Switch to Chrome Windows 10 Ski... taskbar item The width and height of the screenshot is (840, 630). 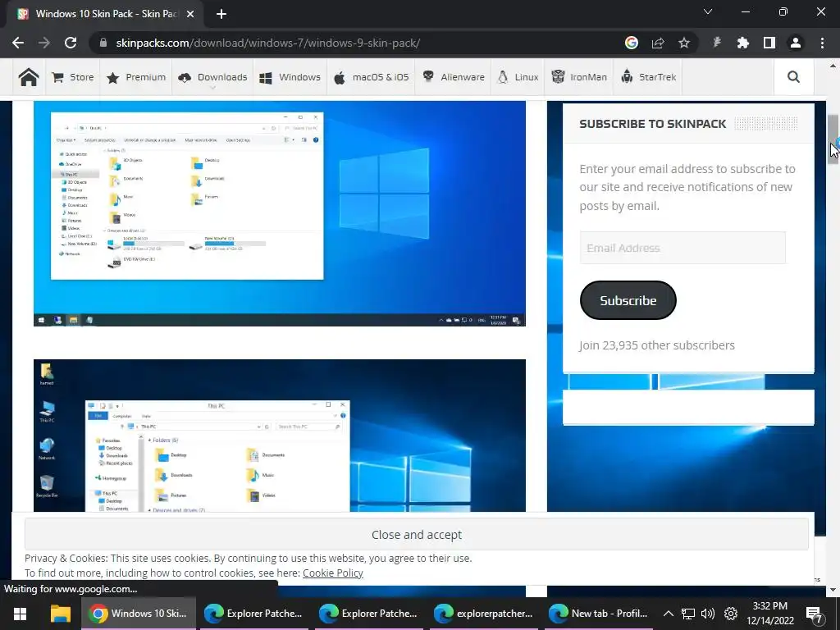[x=138, y=614]
